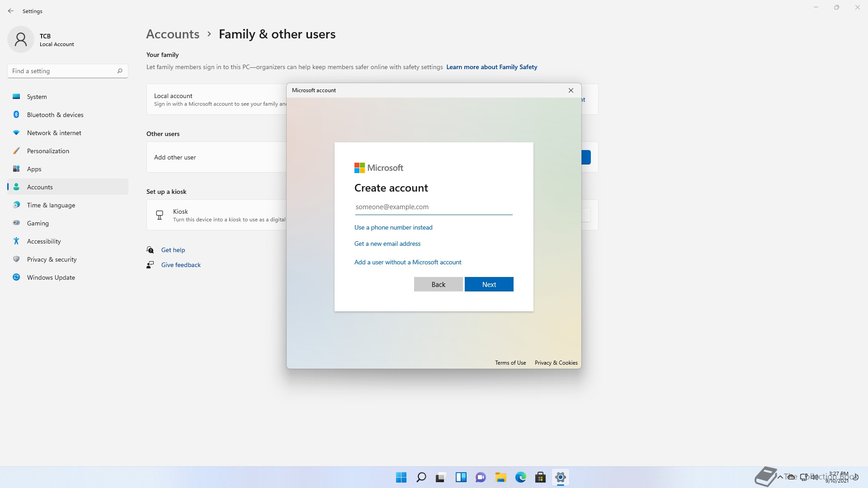Viewport: 868px width, 488px height.
Task: Click the Add other user row
Action: coord(372,157)
